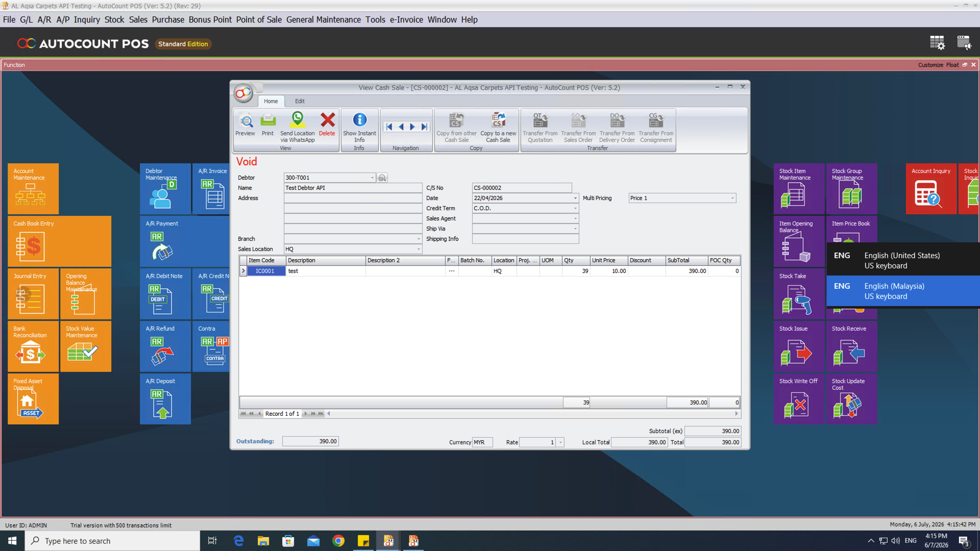Open the Point of Sale menu
The height and width of the screenshot is (551, 980).
259,19
